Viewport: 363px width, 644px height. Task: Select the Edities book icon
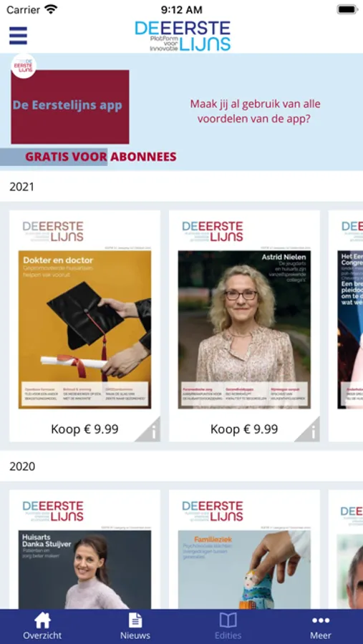pyautogui.click(x=228, y=620)
